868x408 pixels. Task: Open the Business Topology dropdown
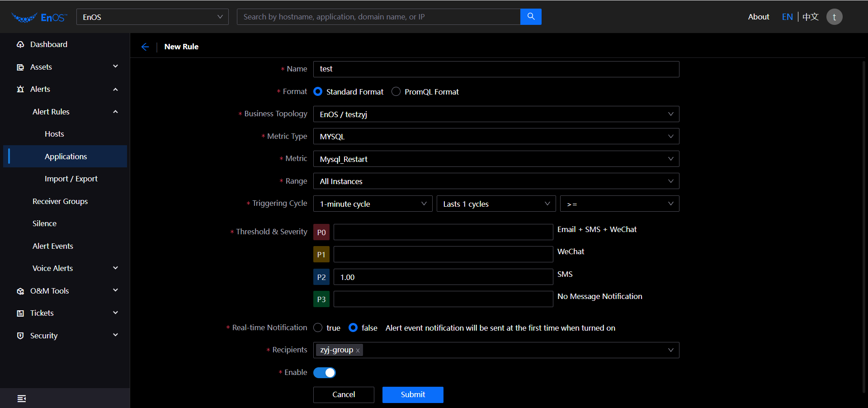click(496, 114)
